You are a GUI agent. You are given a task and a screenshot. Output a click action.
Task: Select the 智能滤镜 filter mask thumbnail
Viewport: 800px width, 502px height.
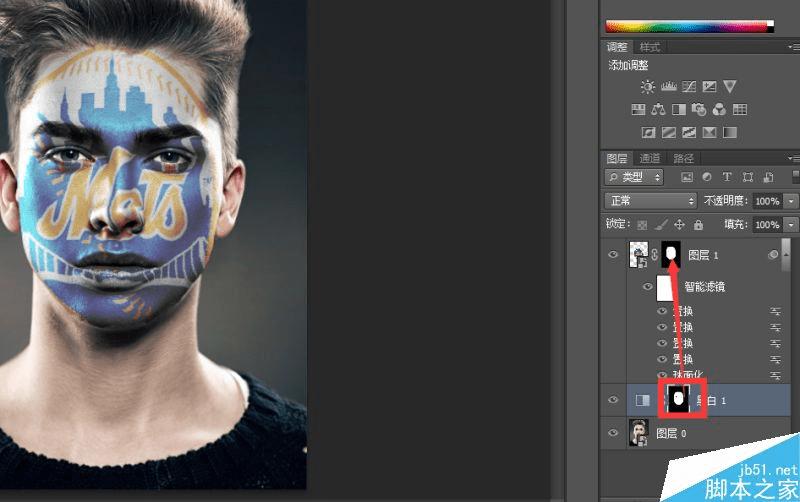665,287
